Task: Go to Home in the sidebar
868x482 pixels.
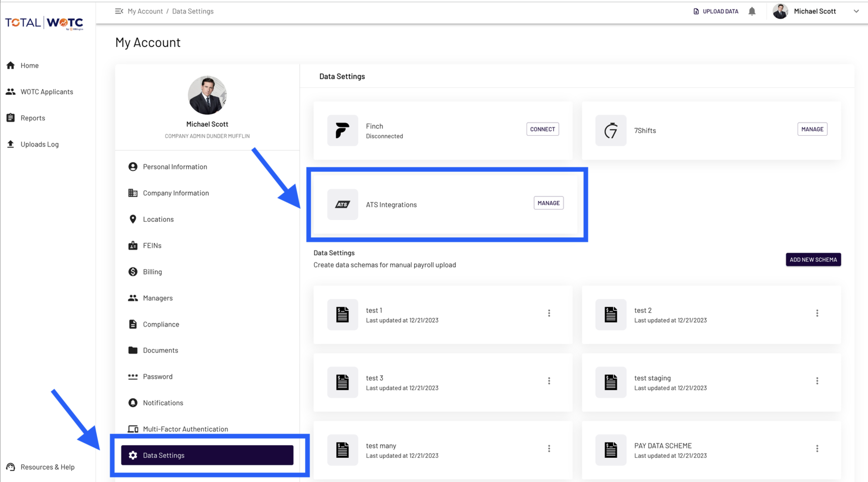Action: coord(30,65)
